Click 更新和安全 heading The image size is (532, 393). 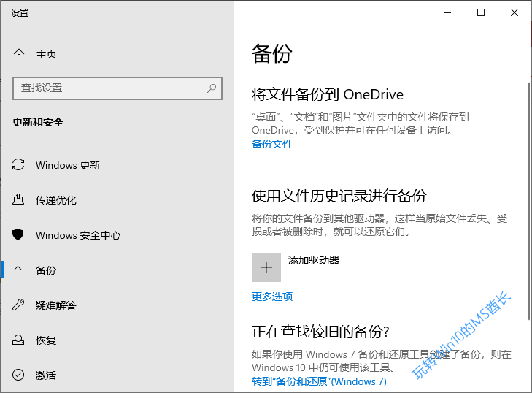click(x=38, y=122)
